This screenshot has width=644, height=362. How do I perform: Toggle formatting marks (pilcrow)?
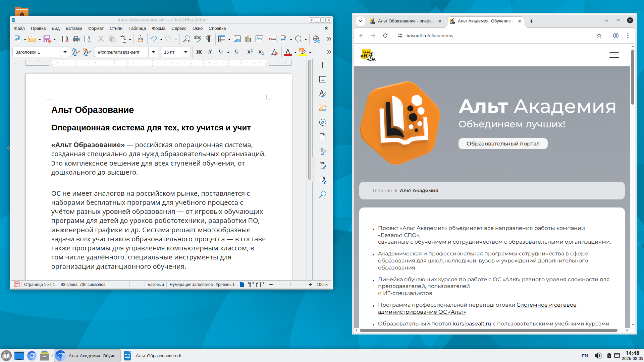point(208,39)
